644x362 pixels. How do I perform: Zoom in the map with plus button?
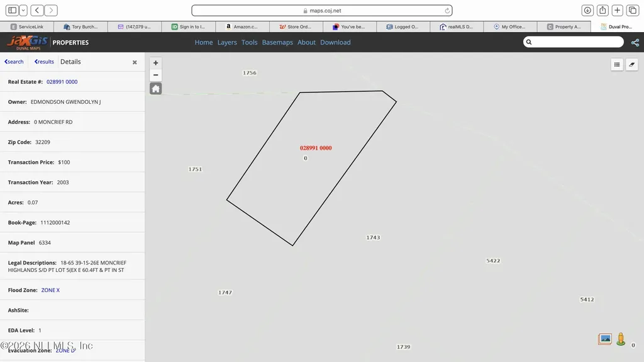coord(156,63)
